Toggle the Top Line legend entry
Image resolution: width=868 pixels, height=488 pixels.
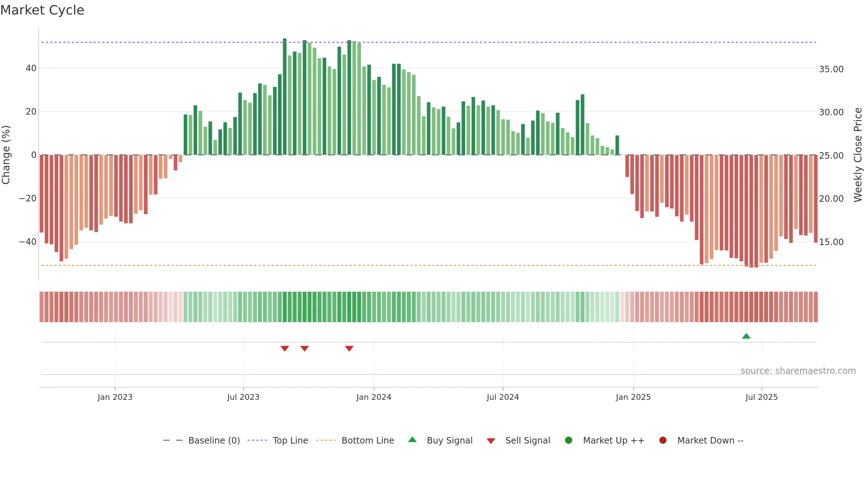pos(278,440)
